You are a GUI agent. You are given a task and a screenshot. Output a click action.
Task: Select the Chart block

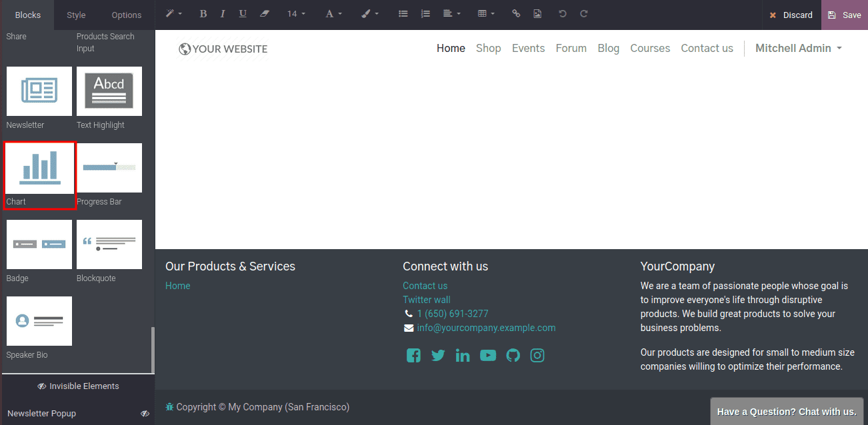(39, 168)
